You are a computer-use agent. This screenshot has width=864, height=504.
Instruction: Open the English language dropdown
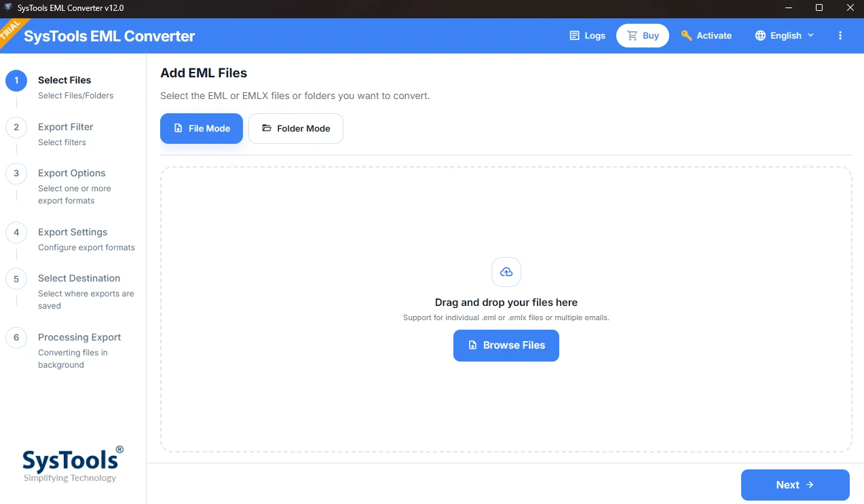[785, 35]
